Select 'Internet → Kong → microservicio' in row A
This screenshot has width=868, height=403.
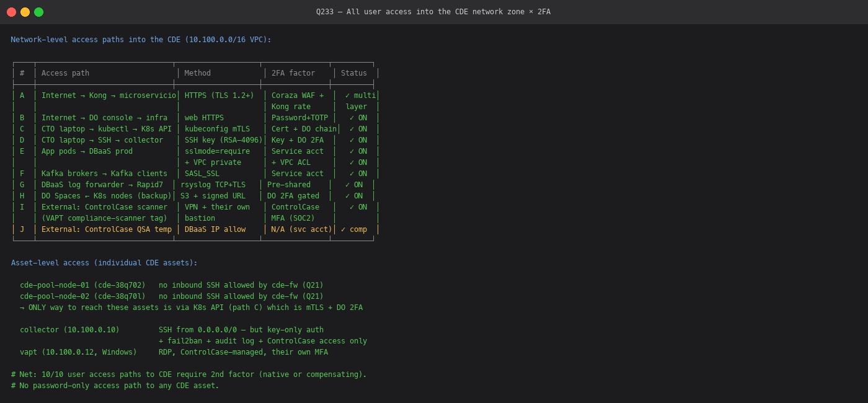[x=108, y=95]
